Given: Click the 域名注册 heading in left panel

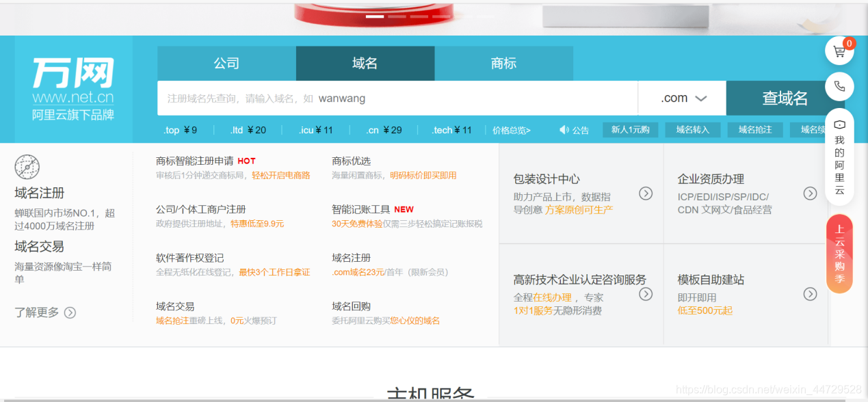Looking at the screenshot, I should (x=40, y=193).
